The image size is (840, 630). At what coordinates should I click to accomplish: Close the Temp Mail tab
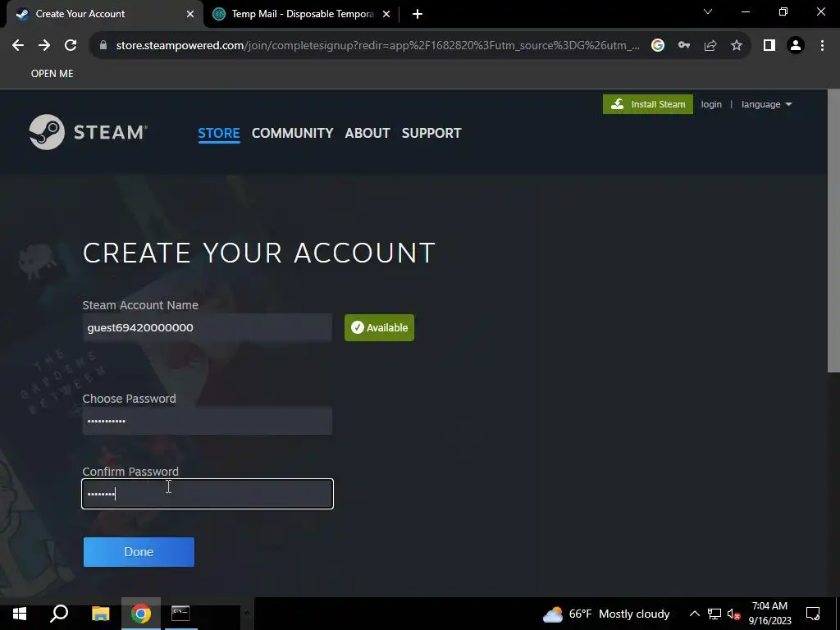(386, 14)
